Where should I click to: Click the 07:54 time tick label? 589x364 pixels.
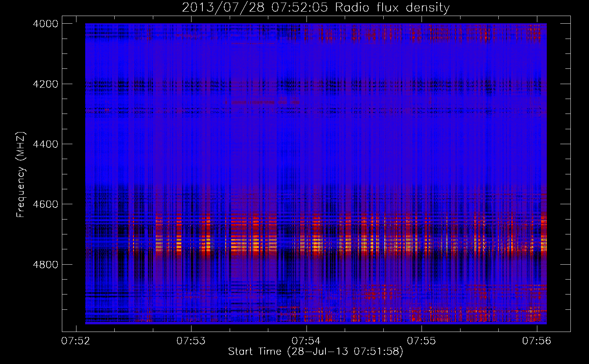click(306, 341)
